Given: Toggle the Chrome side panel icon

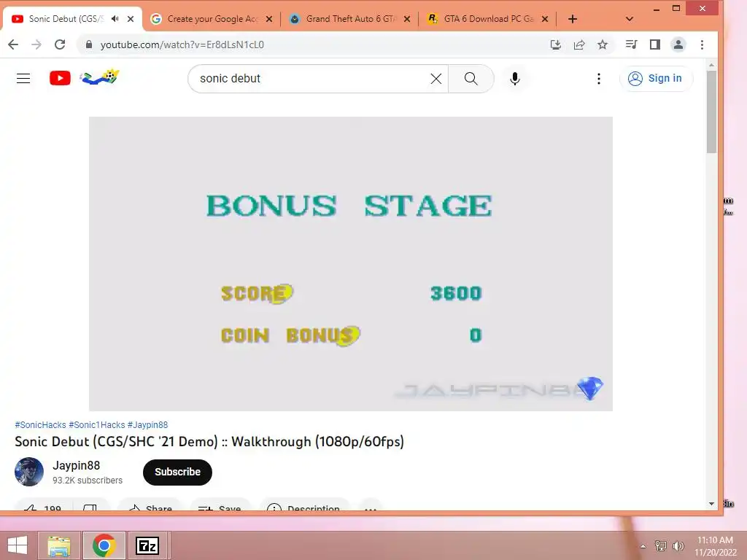Looking at the screenshot, I should [x=655, y=44].
